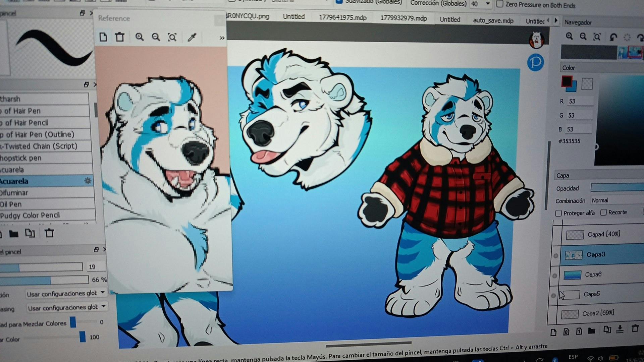Switch to the auto_save.mdp tab

point(493,20)
